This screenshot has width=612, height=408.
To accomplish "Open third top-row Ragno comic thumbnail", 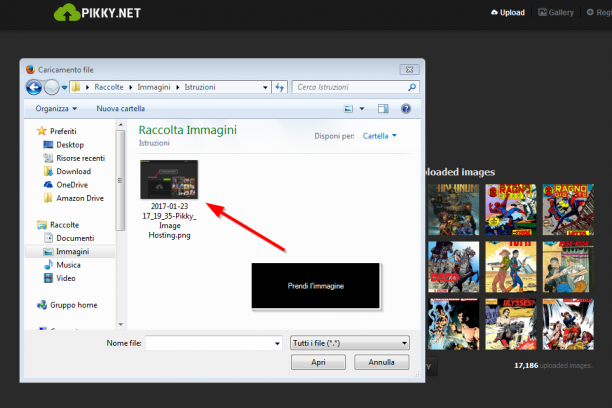I will [568, 210].
